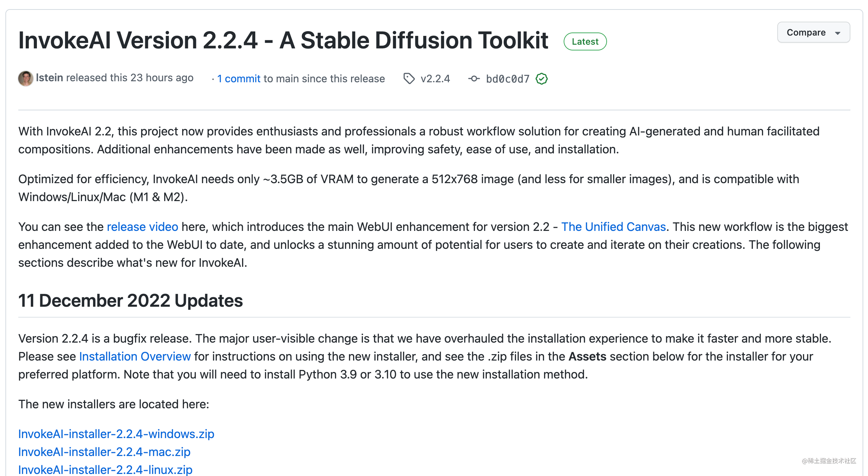Click lstein's user avatar
This screenshot has width=868, height=476.
26,78
